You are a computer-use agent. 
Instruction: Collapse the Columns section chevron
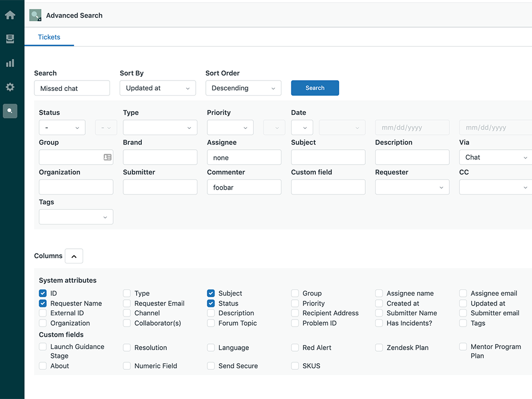(74, 256)
